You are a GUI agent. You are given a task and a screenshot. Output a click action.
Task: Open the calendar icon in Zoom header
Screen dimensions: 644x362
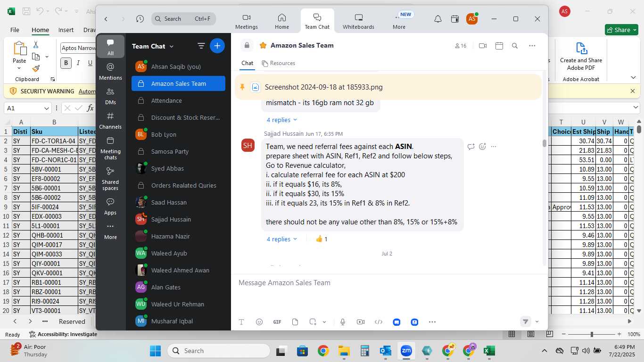(455, 19)
